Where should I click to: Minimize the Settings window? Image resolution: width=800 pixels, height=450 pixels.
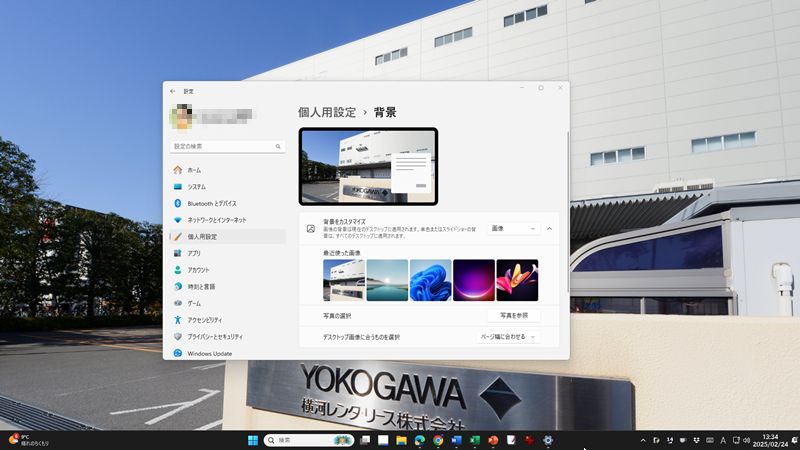pyautogui.click(x=522, y=88)
